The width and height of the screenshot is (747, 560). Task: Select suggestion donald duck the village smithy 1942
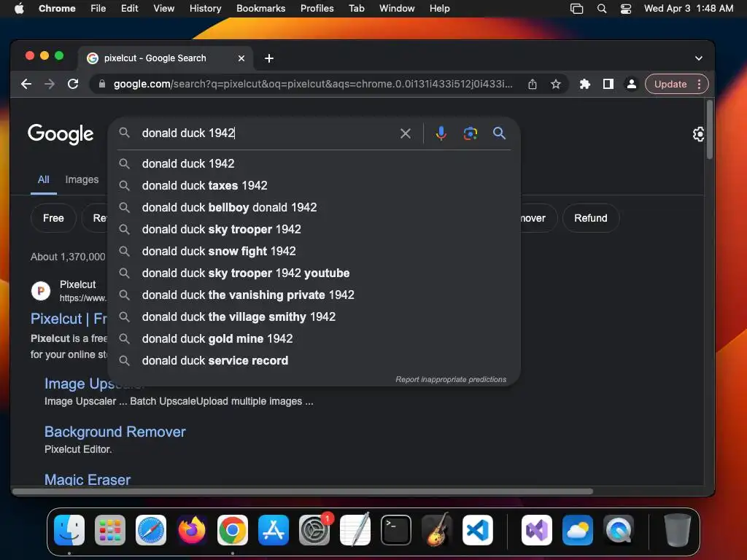pyautogui.click(x=314, y=316)
